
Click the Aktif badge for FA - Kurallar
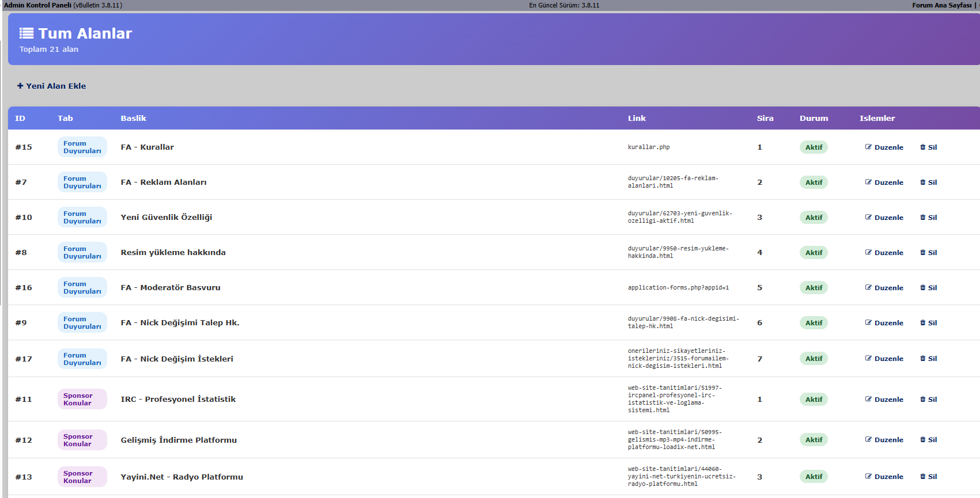point(813,147)
